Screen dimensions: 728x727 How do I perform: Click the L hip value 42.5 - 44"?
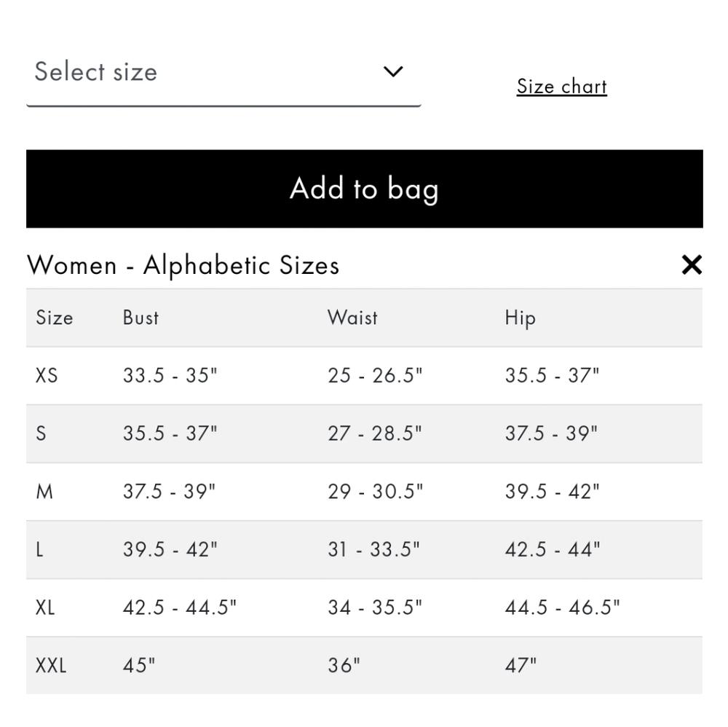pyautogui.click(x=553, y=549)
